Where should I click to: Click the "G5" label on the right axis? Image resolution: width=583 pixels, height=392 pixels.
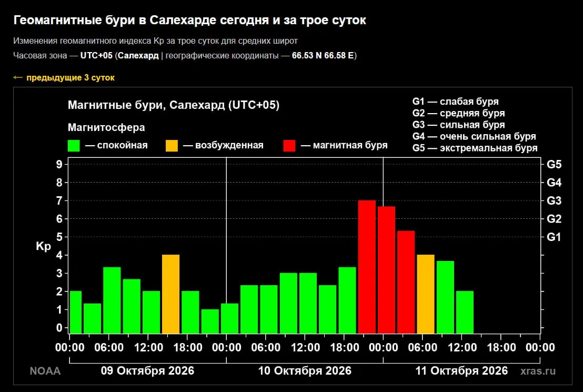554,164
